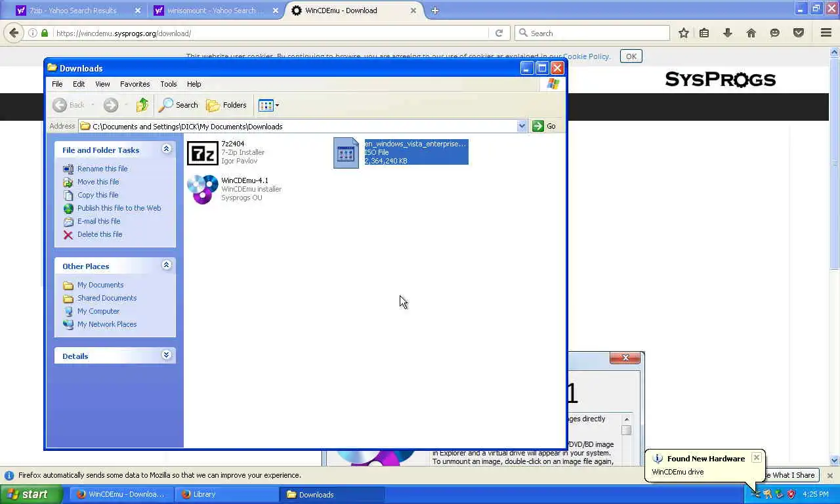Close the Found New Hardware balloon
The image size is (840, 504).
coord(756,457)
